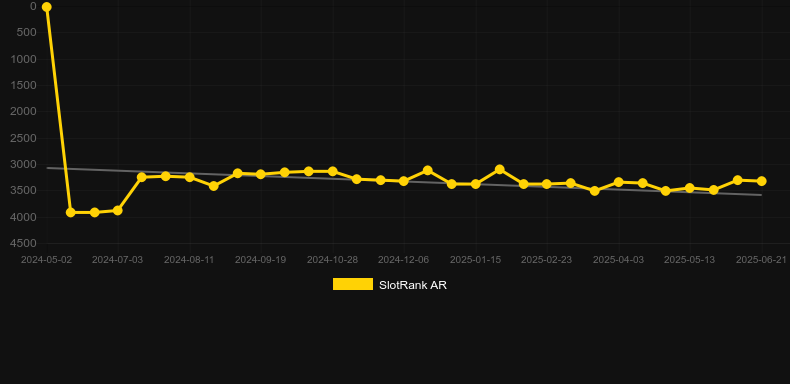This screenshot has height=384, width=790.
Task: Click the 0 y-axis label
Action: click(x=33, y=7)
